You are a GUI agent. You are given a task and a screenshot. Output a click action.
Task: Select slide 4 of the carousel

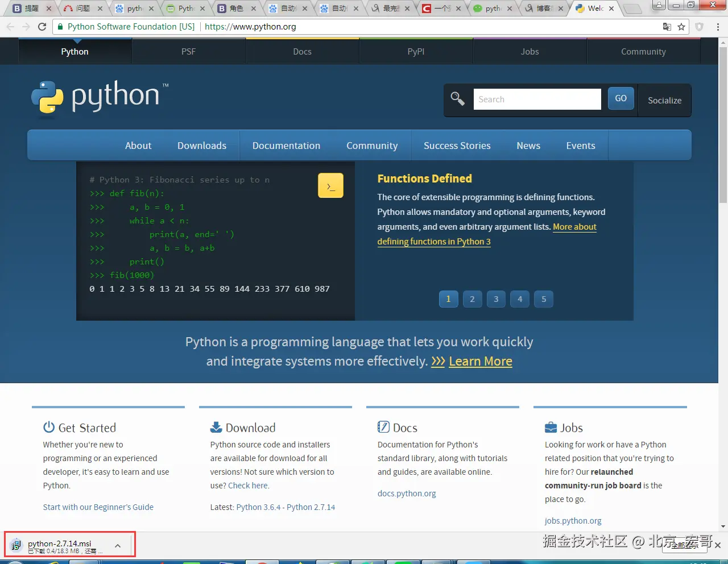click(x=520, y=299)
